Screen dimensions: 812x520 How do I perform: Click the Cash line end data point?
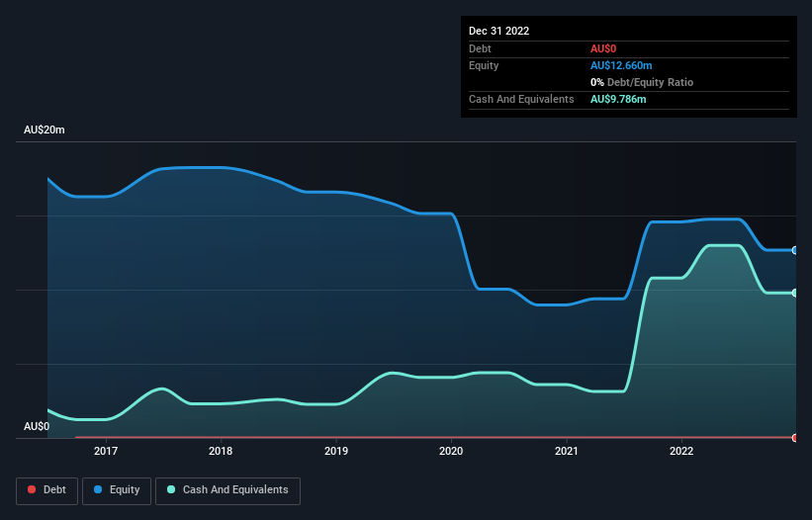tap(795, 293)
